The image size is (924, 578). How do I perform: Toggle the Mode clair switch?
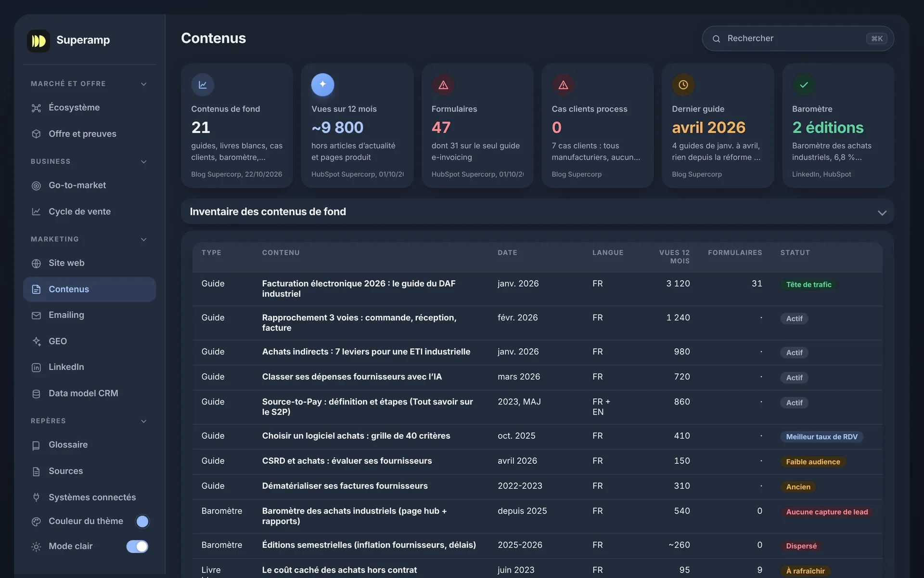[137, 546]
